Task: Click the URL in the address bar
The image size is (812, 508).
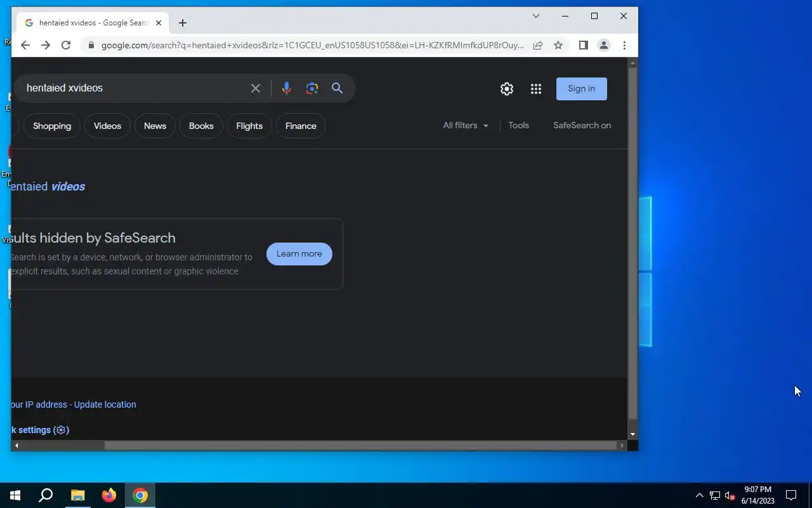Action: [x=313, y=45]
